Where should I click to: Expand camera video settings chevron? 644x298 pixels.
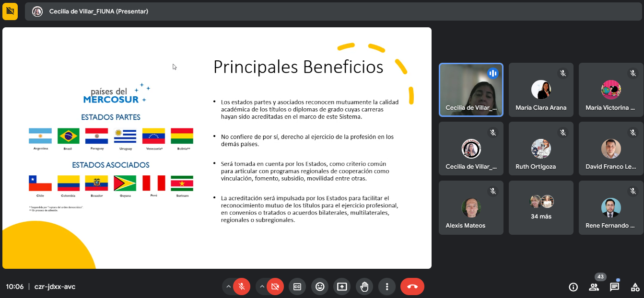(262, 287)
